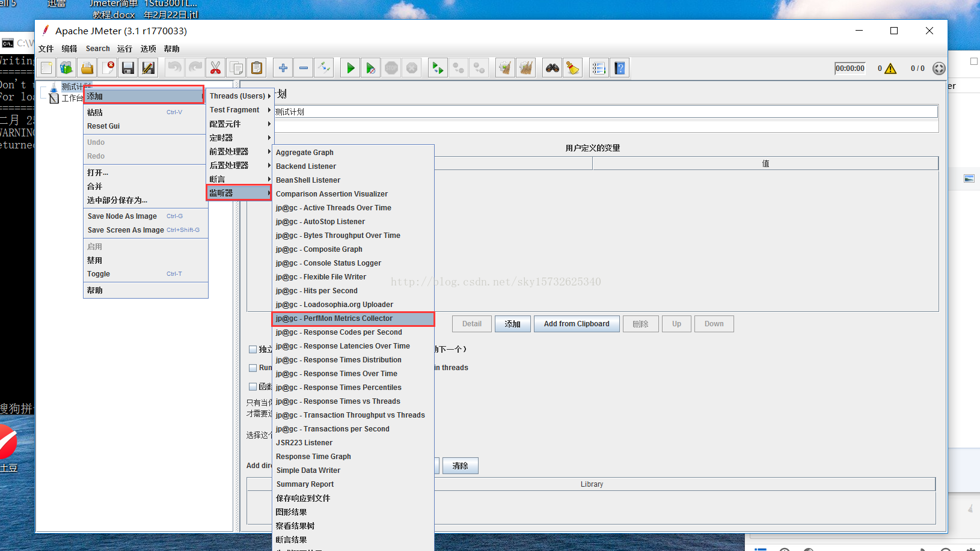The image size is (980, 551).
Task: Click the Down button
Action: [x=714, y=324]
